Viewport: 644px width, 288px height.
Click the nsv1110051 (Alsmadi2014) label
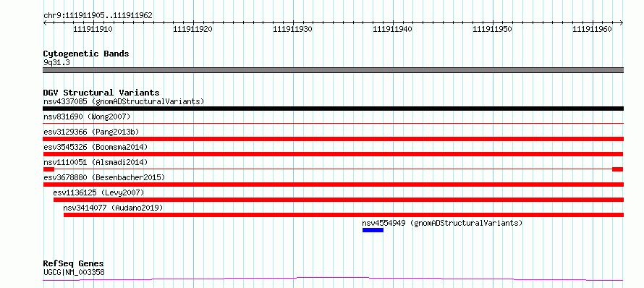[x=96, y=162]
